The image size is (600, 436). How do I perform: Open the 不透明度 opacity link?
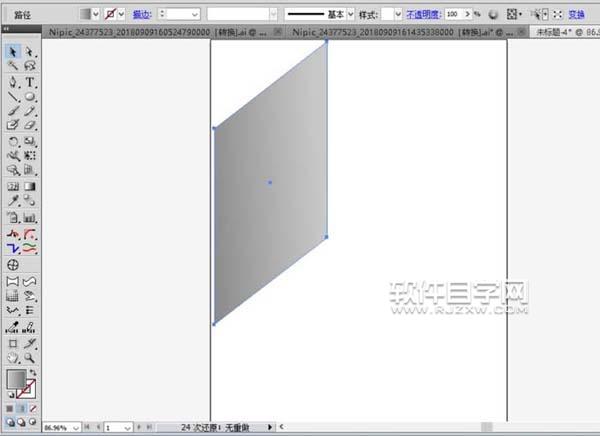click(423, 15)
